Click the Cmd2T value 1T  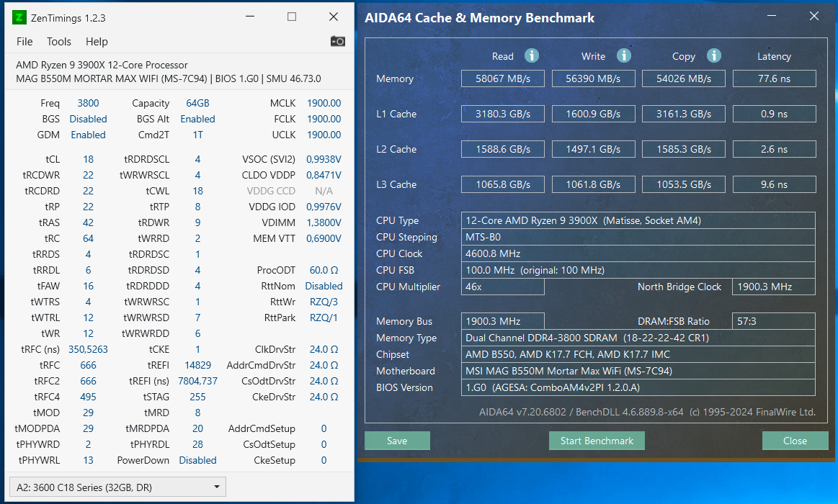click(x=197, y=135)
